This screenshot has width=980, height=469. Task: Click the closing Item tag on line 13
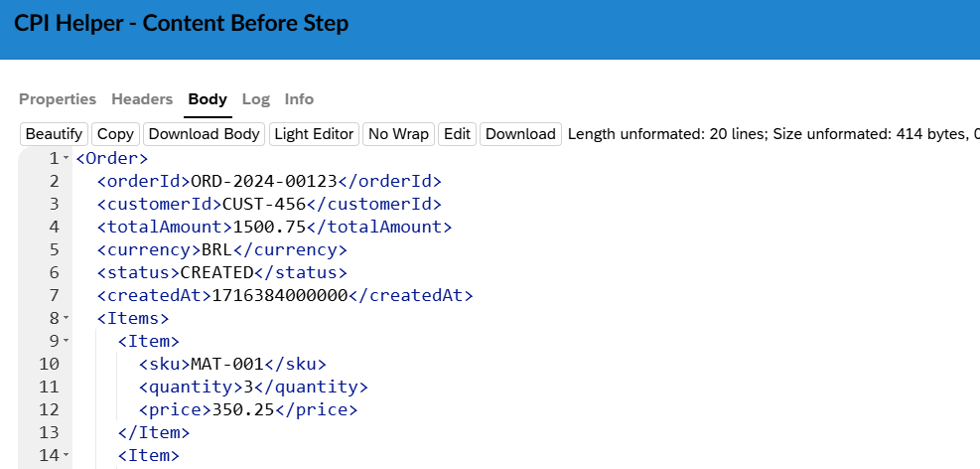point(154,432)
